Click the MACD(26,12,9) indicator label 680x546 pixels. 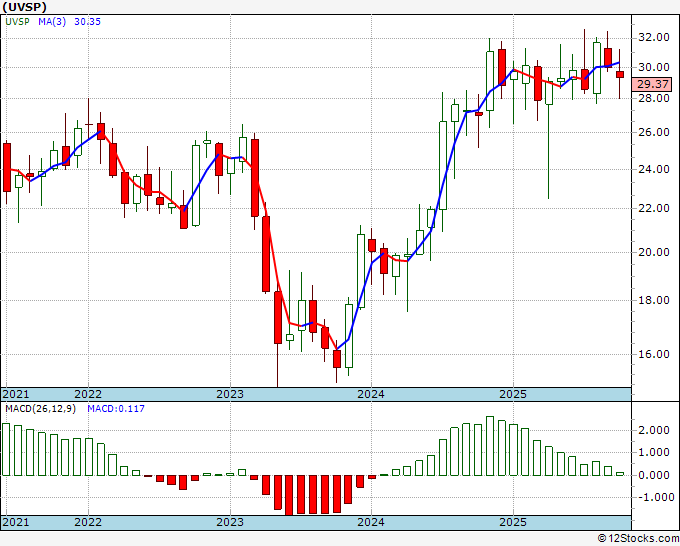pyautogui.click(x=40, y=409)
